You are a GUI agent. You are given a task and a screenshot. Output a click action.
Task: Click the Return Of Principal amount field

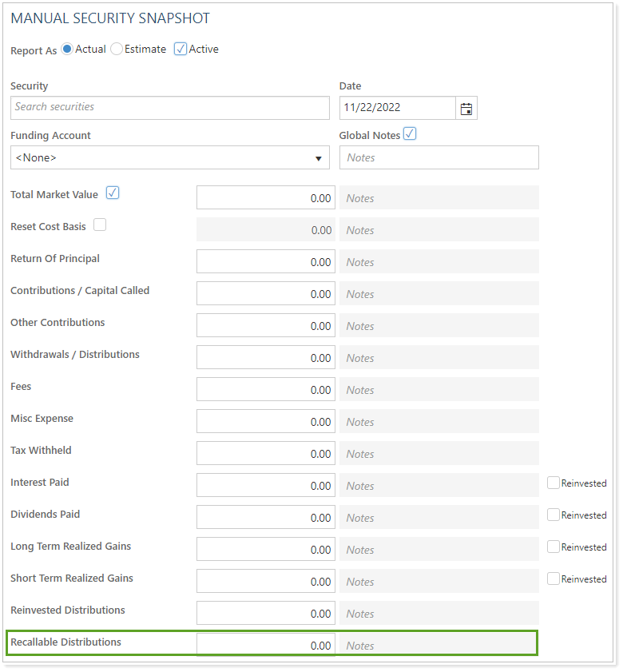[x=265, y=261]
